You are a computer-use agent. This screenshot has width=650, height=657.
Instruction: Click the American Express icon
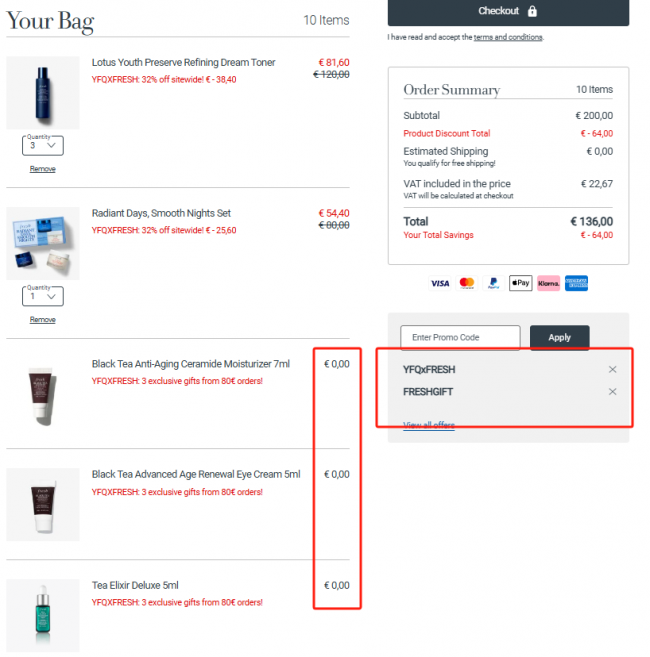pyautogui.click(x=576, y=283)
